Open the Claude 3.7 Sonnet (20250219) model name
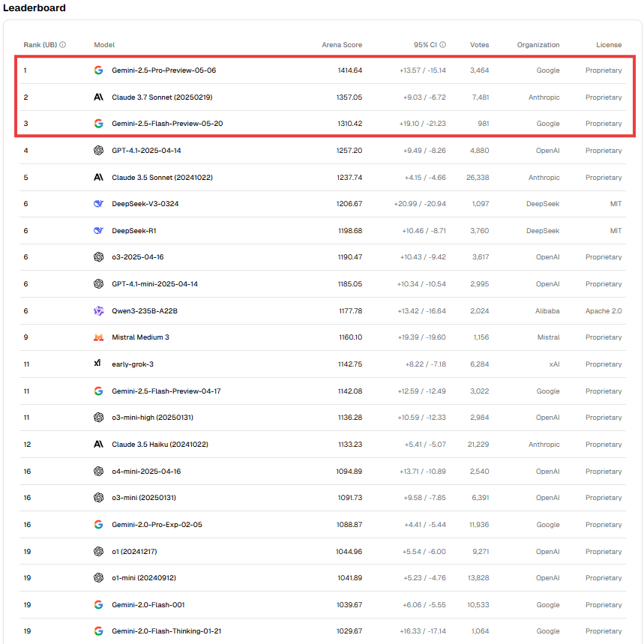Screen dimensions: 644x644 coord(162,97)
